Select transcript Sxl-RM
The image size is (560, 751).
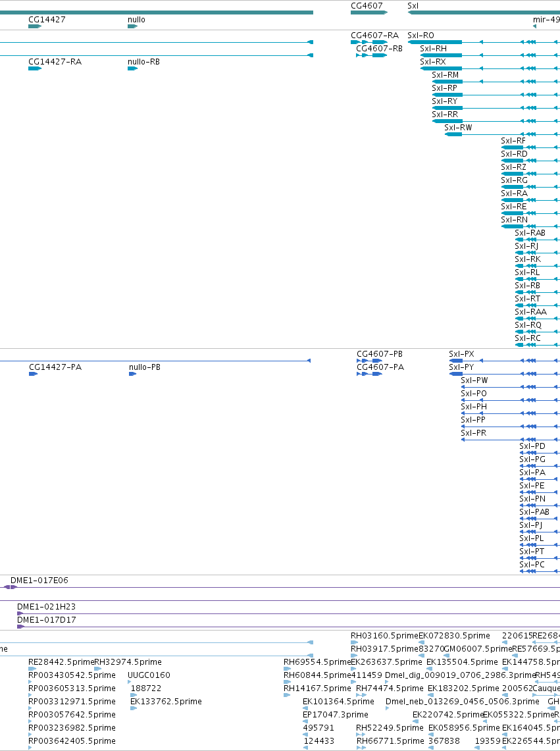[445, 75]
